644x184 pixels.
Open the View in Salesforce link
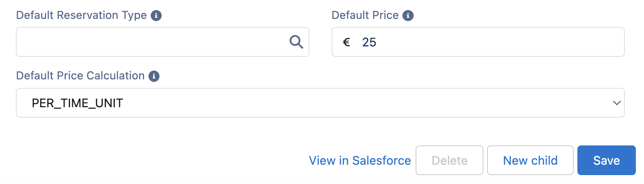pos(360,161)
